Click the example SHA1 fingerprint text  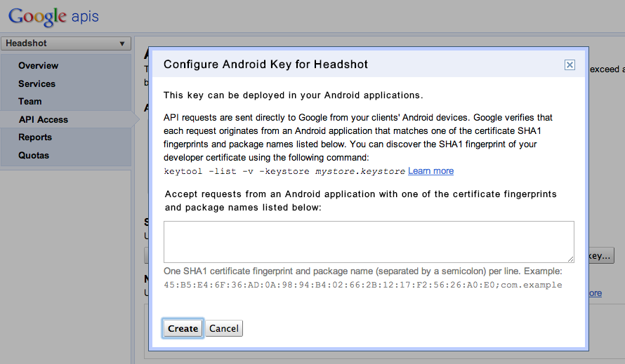click(363, 285)
